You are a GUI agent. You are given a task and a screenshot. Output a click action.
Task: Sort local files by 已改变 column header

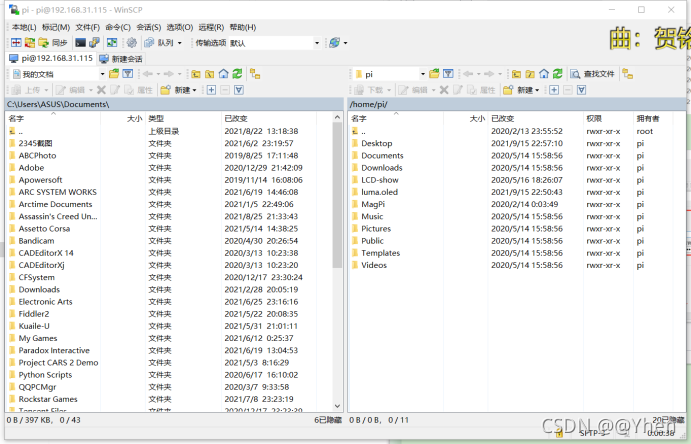(x=269, y=118)
